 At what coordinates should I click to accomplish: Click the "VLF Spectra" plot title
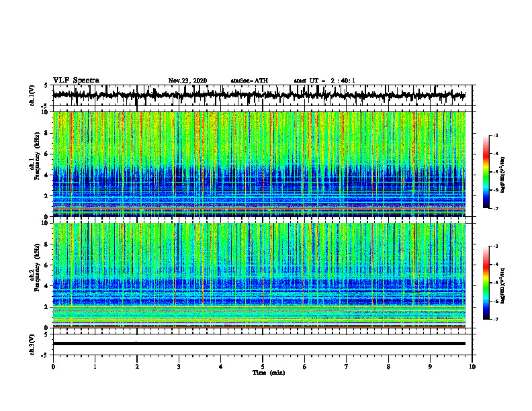click(77, 81)
